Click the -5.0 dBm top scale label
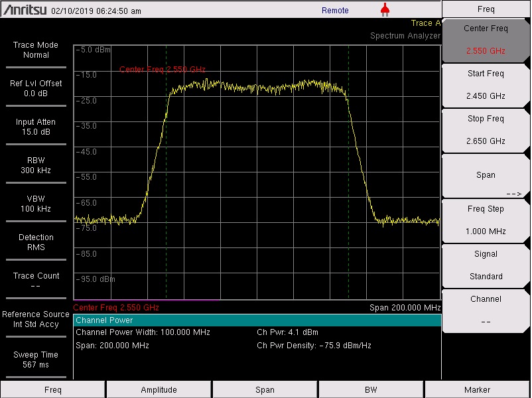Viewport: 532px width, 398px height. tap(93, 50)
